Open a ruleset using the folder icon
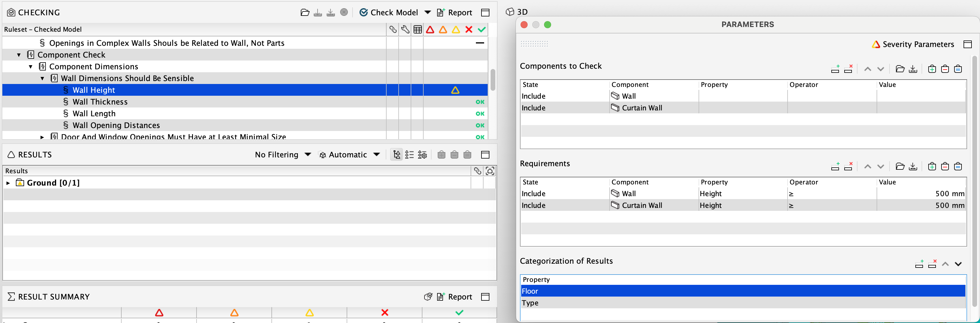The width and height of the screenshot is (980, 323). [x=305, y=12]
